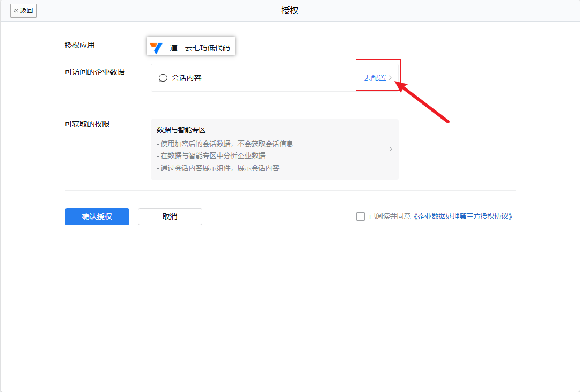580x392 pixels.
Task: Click the right chevron in the permissions panel
Action: (391, 149)
